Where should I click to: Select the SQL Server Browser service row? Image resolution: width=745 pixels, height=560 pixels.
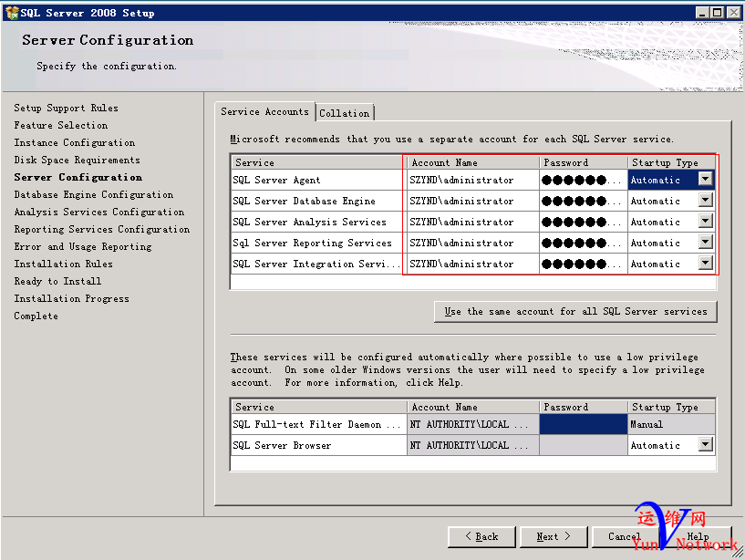(319, 445)
